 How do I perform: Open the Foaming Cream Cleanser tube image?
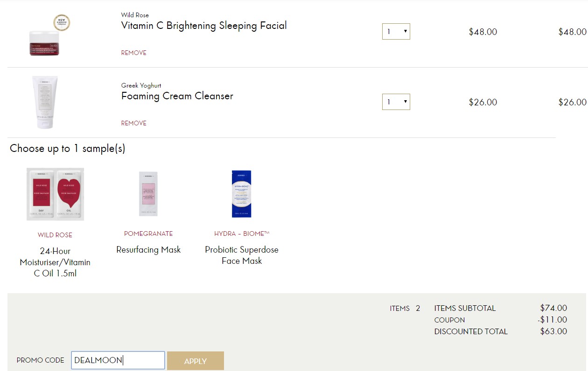coord(45,103)
